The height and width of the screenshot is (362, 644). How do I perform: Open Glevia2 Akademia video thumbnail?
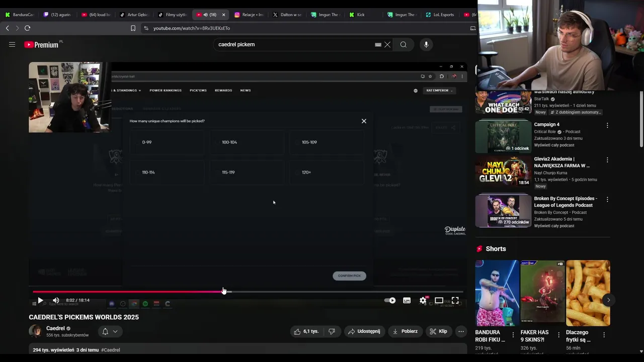[503, 171]
